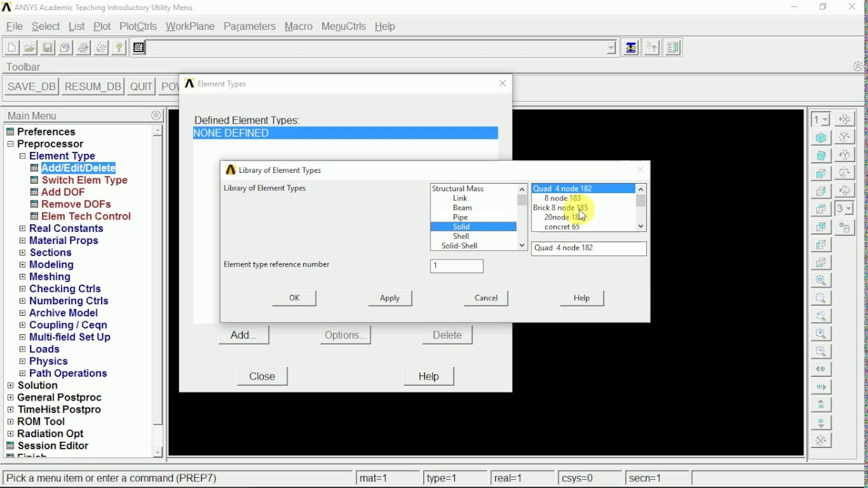Click the Reset Picking icon
This screenshot has height=488, width=868.
coord(652,48)
